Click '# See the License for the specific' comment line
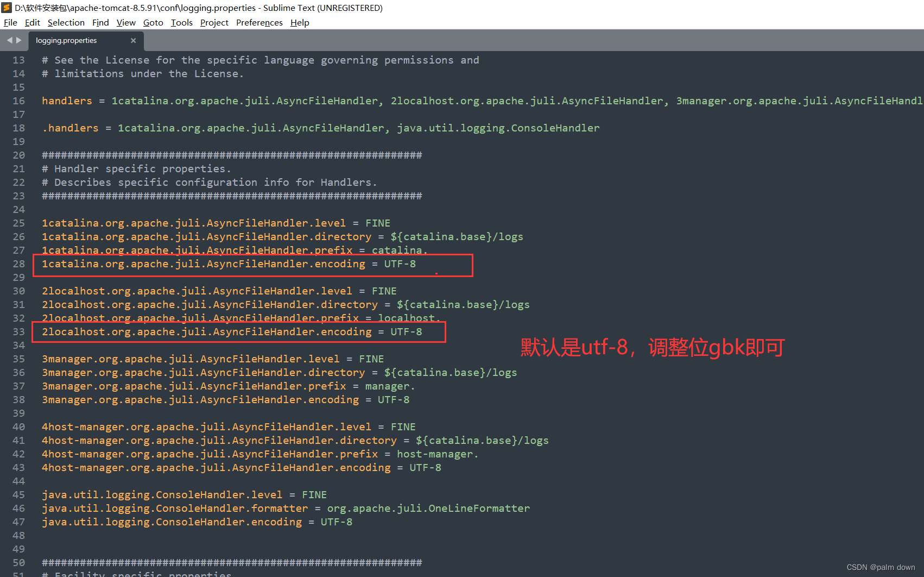Viewport: 924px width, 577px height. pyautogui.click(x=261, y=60)
